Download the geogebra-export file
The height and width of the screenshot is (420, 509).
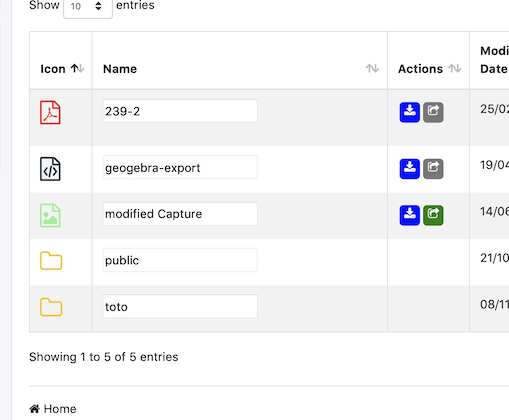[410, 169]
